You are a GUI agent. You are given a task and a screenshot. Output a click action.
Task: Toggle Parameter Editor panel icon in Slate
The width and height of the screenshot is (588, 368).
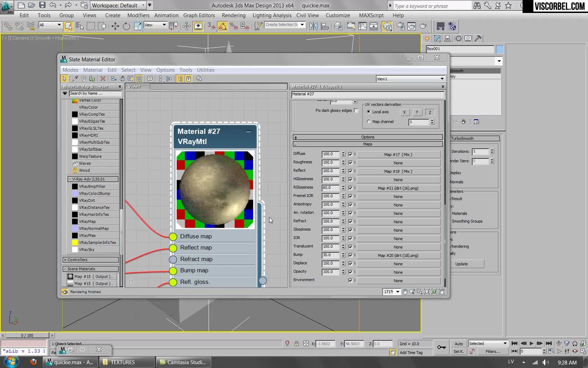point(188,79)
